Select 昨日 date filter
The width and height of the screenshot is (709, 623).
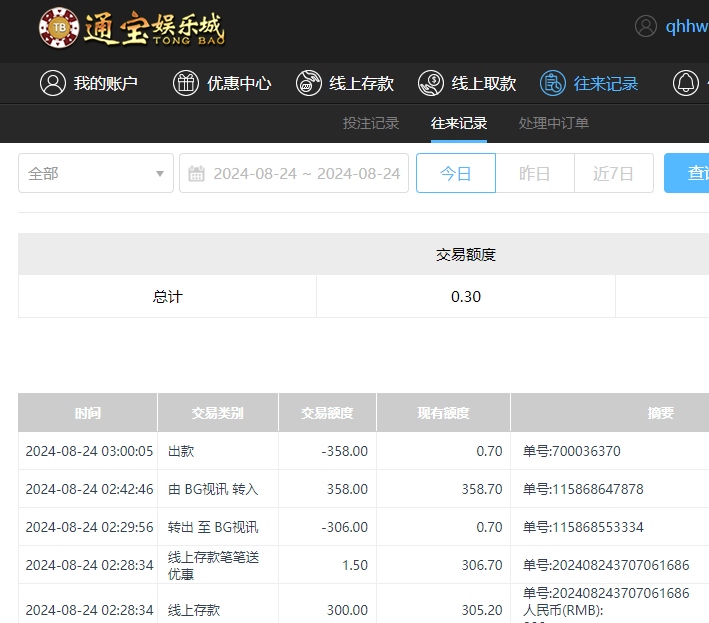535,173
